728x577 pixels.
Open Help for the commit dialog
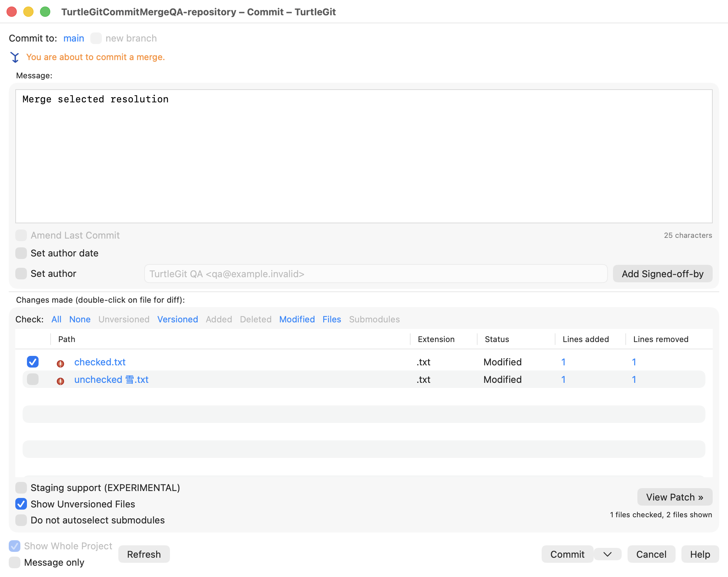pos(700,554)
